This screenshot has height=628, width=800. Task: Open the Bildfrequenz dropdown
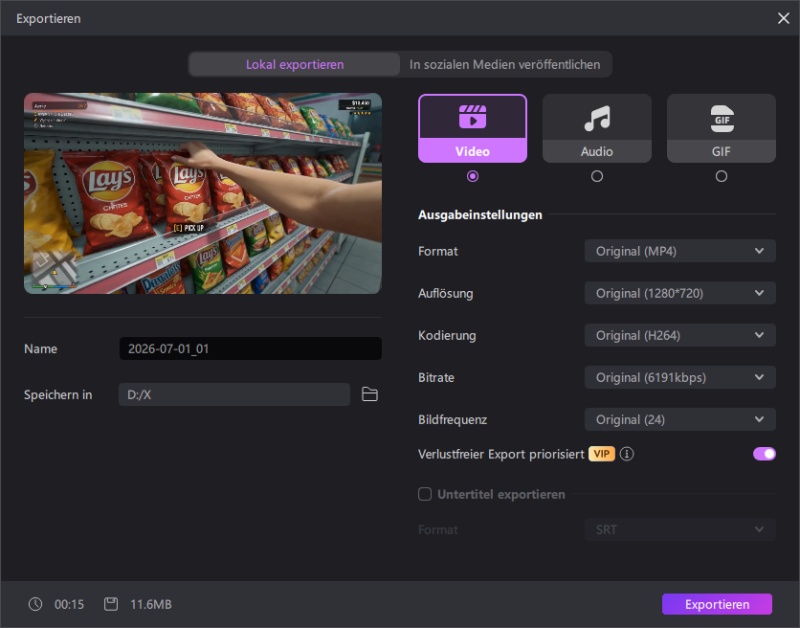click(x=680, y=419)
